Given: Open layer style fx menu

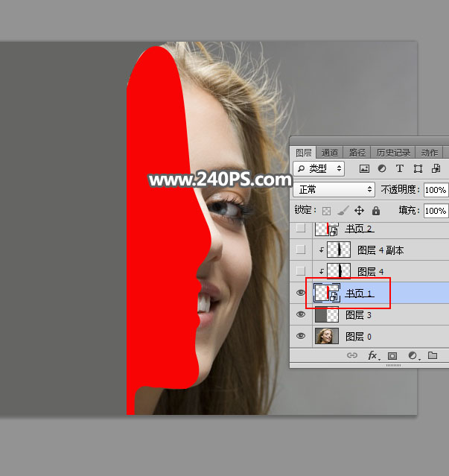Looking at the screenshot, I should point(373,355).
